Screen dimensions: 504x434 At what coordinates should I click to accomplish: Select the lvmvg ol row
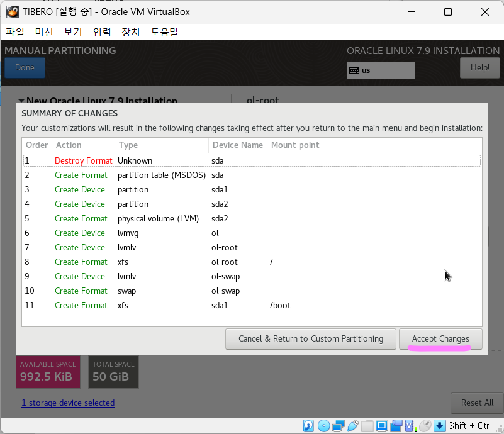(x=252, y=233)
